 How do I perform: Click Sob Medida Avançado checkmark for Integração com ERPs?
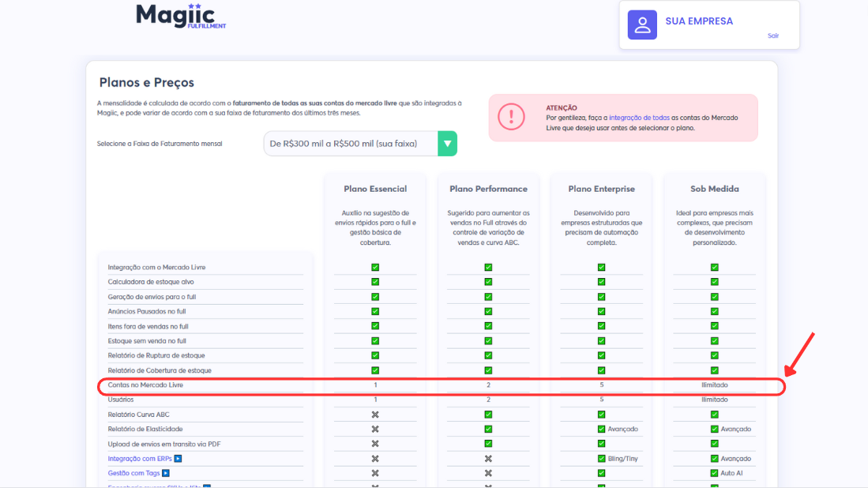click(714, 459)
